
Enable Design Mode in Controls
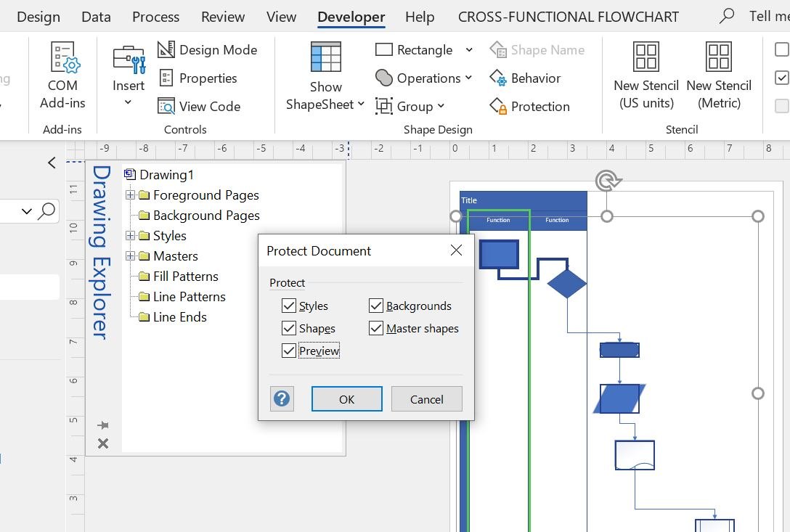tap(208, 50)
